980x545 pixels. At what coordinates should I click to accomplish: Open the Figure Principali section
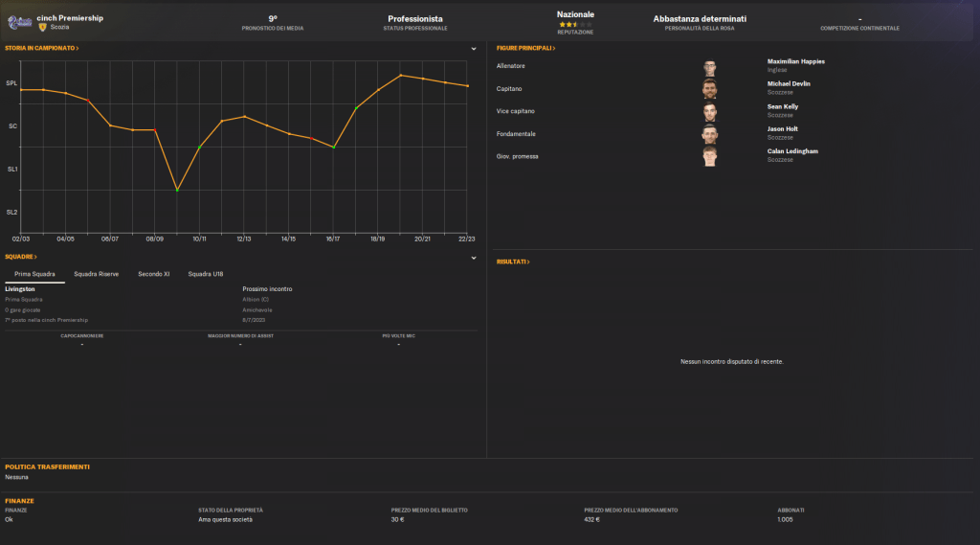click(525, 48)
